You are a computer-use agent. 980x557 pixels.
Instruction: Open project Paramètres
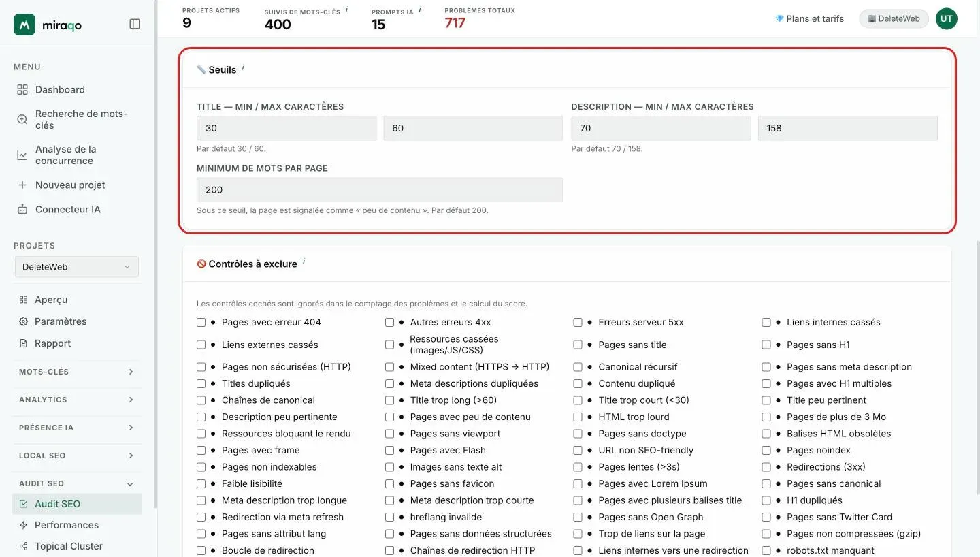[x=77, y=321]
